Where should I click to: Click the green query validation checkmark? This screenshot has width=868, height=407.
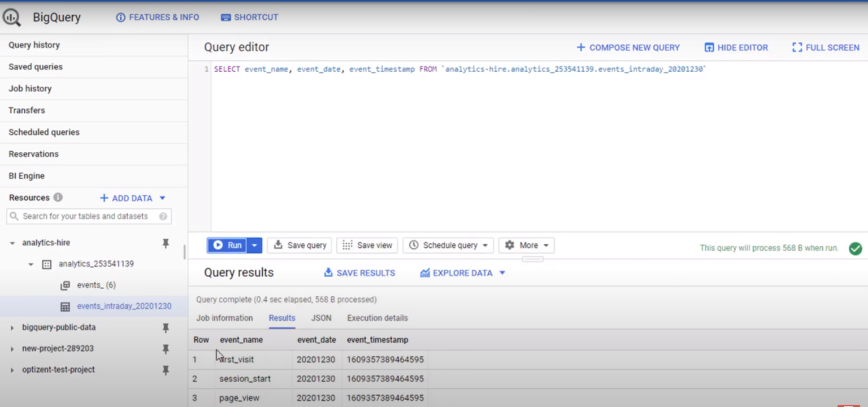pos(855,248)
